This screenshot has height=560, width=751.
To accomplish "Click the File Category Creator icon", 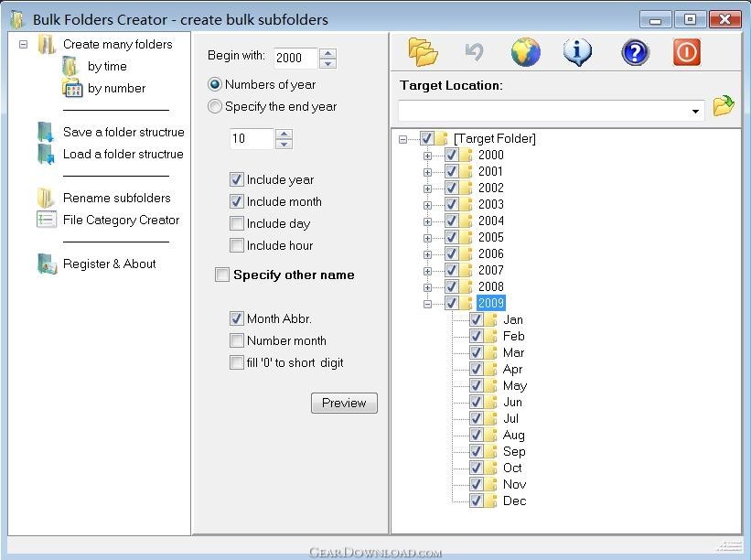I will point(47,220).
